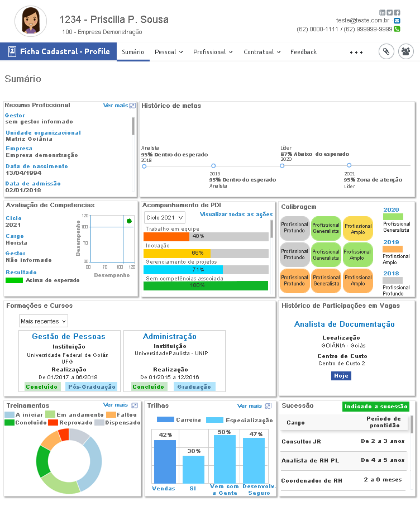Click the green phone icon
The width and height of the screenshot is (420, 506).
(397, 29)
